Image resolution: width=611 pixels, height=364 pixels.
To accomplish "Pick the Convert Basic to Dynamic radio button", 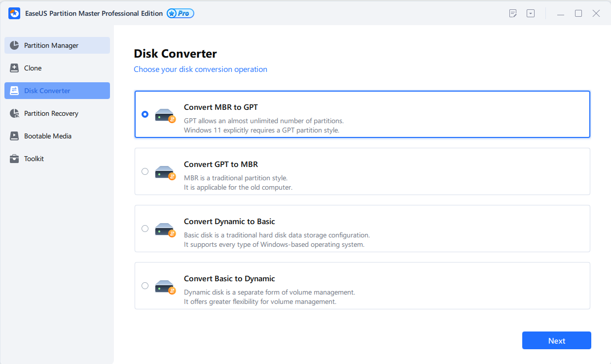I will point(144,286).
